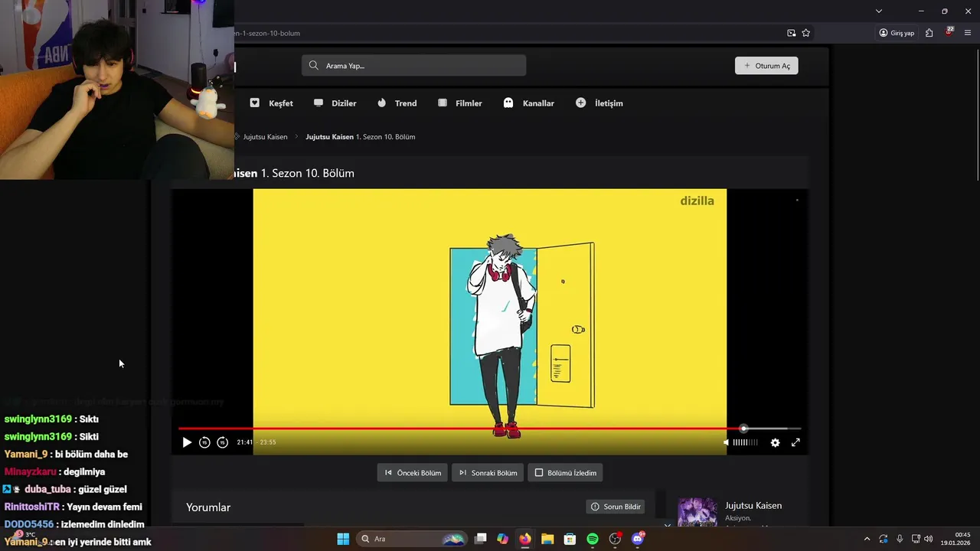Go to Sonraki Bölüm
The image size is (980, 551).
488,473
